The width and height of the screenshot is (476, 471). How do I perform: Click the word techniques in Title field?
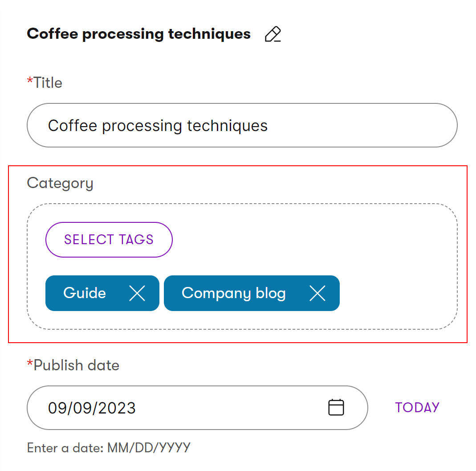click(227, 126)
